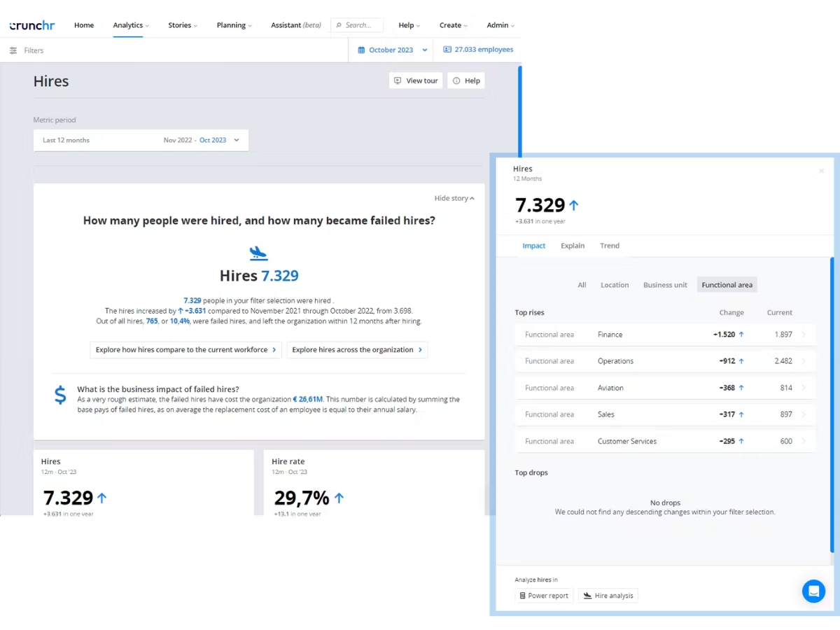Open the Analytics menu
Viewport: 840px width, 630px height.
[131, 25]
